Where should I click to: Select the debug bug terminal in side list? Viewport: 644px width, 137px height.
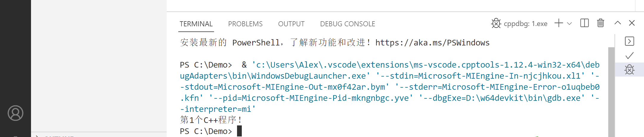(x=629, y=70)
